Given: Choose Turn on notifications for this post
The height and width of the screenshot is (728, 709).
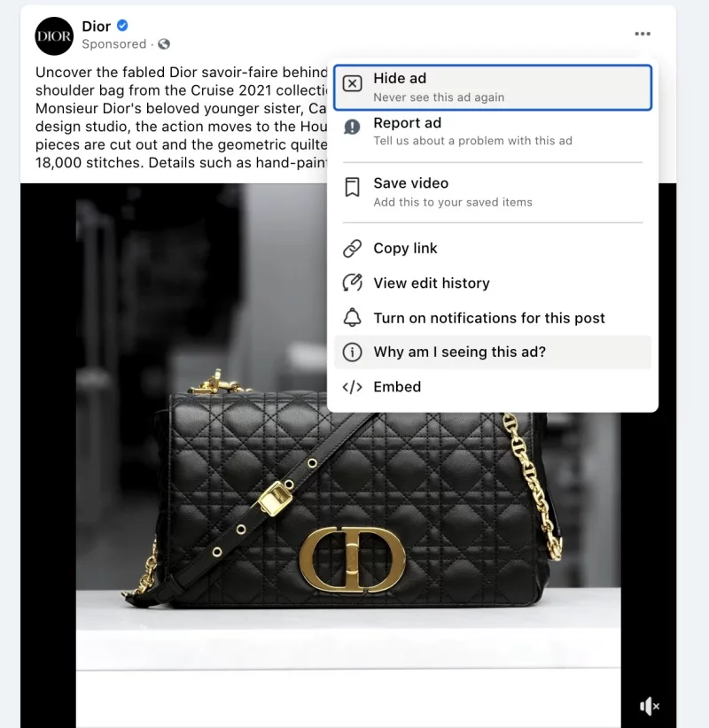Looking at the screenshot, I should click(493, 318).
